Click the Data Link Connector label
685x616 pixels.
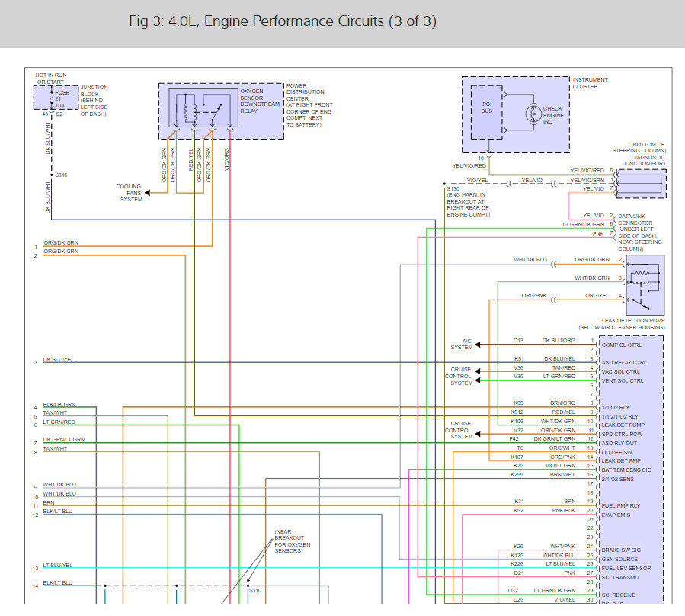click(639, 233)
